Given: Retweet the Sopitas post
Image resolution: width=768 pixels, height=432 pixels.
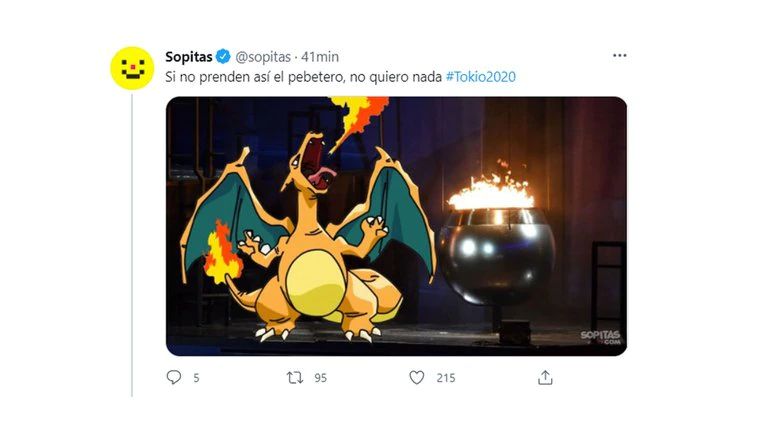Looking at the screenshot, I should 294,378.
